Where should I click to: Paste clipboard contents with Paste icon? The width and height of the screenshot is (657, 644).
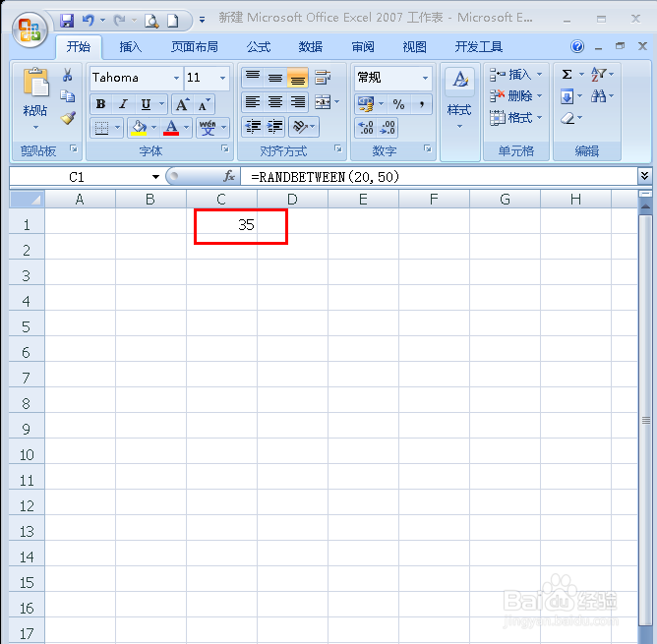(x=35, y=83)
